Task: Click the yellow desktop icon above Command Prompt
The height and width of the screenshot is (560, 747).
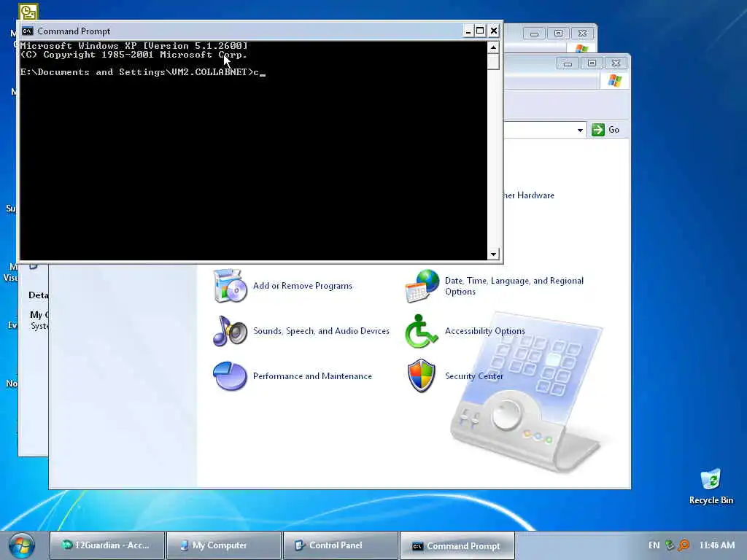Action: point(28,12)
